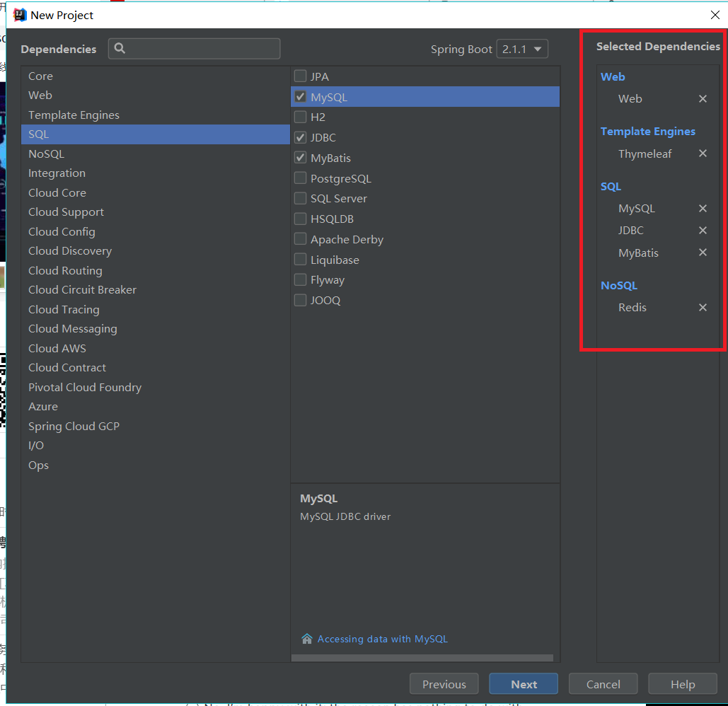
Task: Open the Integration category
Action: tap(156, 173)
